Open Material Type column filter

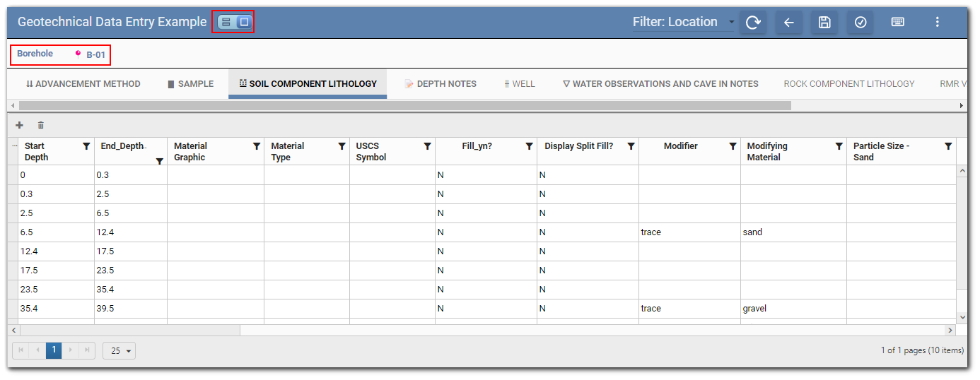coord(342,146)
